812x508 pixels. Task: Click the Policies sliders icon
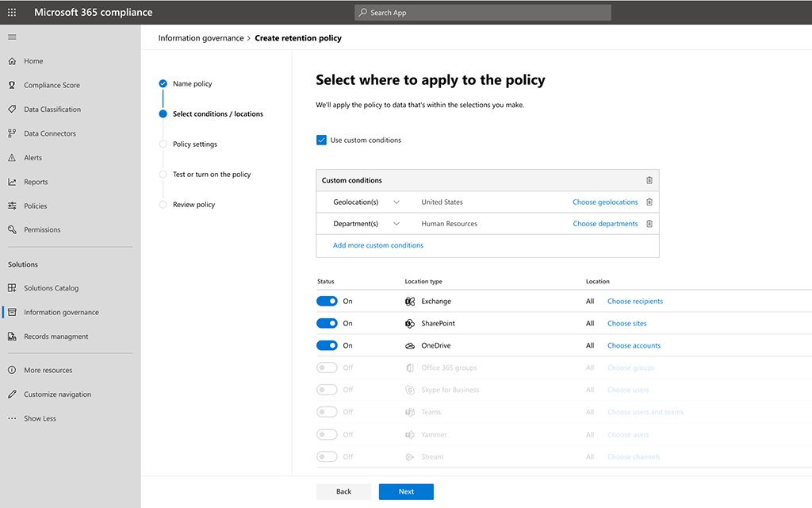click(x=12, y=206)
